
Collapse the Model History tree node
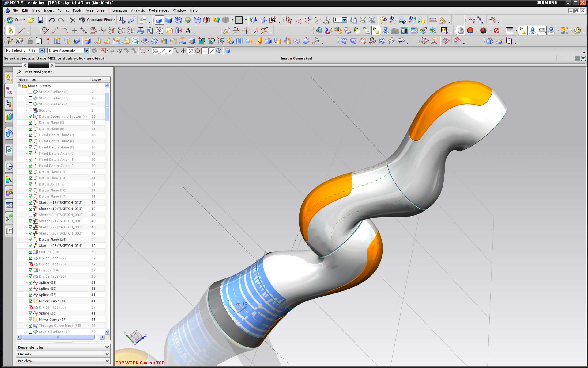click(x=18, y=86)
